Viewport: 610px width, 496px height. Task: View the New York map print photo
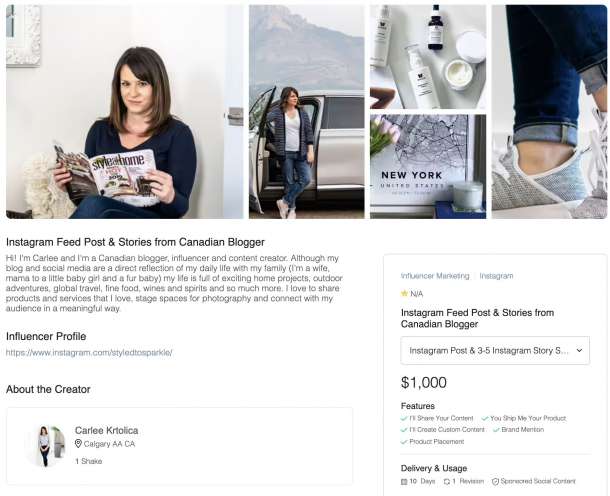[428, 167]
